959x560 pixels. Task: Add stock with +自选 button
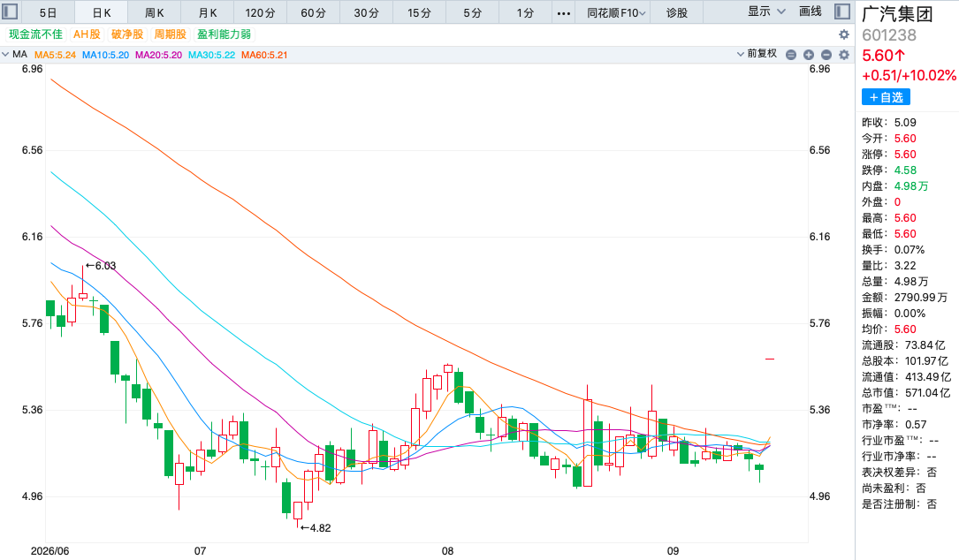click(886, 97)
